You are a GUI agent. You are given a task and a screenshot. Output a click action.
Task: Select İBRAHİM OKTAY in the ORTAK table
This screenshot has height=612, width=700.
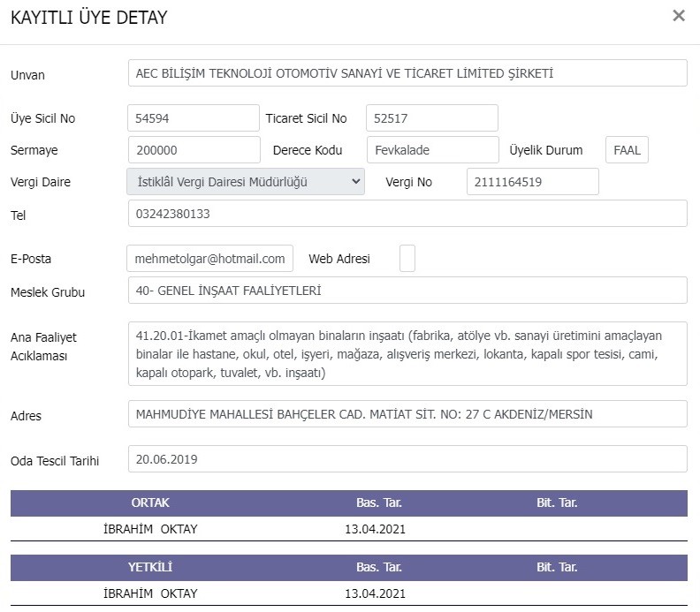coord(150,529)
